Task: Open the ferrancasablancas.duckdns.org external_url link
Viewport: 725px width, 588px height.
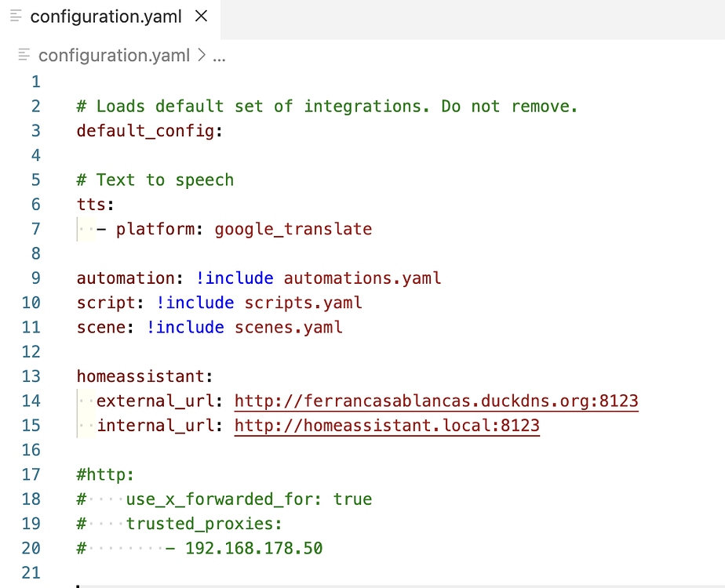Action: (x=435, y=401)
